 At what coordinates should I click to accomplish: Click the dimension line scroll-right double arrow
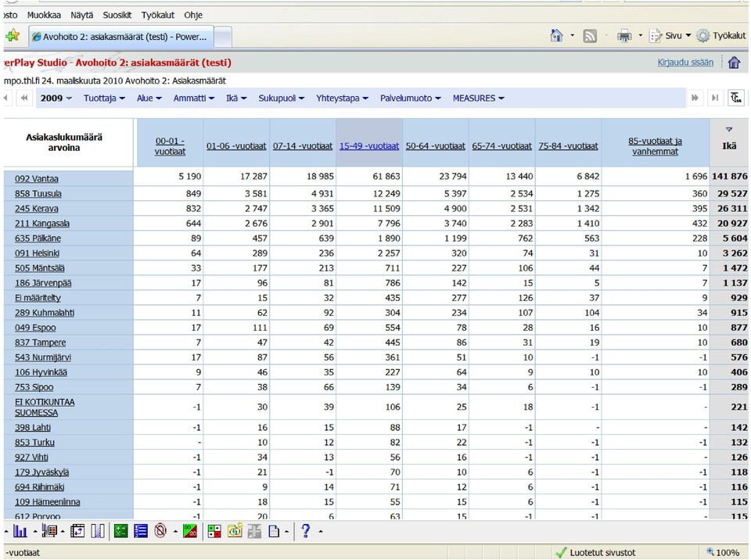click(x=695, y=98)
